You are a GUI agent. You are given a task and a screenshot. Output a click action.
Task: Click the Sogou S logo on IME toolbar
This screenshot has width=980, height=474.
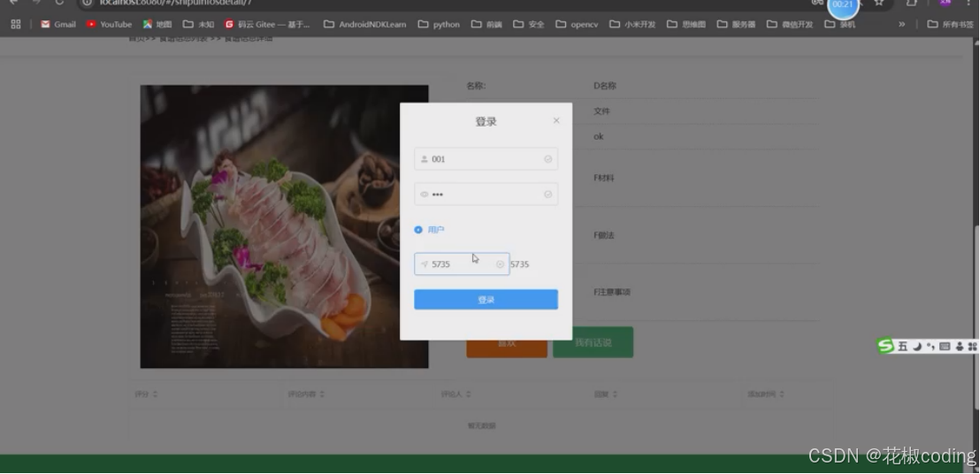click(885, 346)
